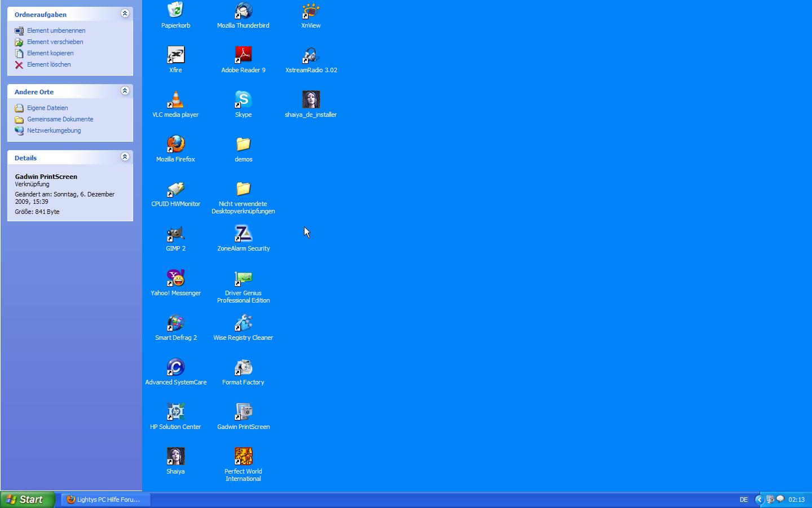Click the ZoneAlarm Security icon
Screen dimensions: 812x508
coord(243,233)
